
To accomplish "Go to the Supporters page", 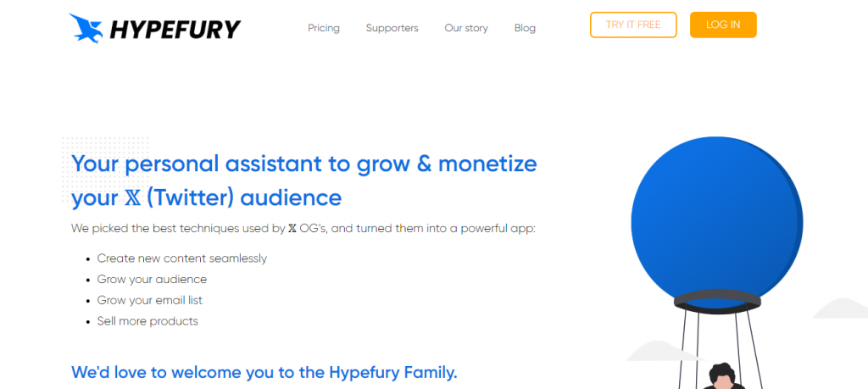I will 392,28.
